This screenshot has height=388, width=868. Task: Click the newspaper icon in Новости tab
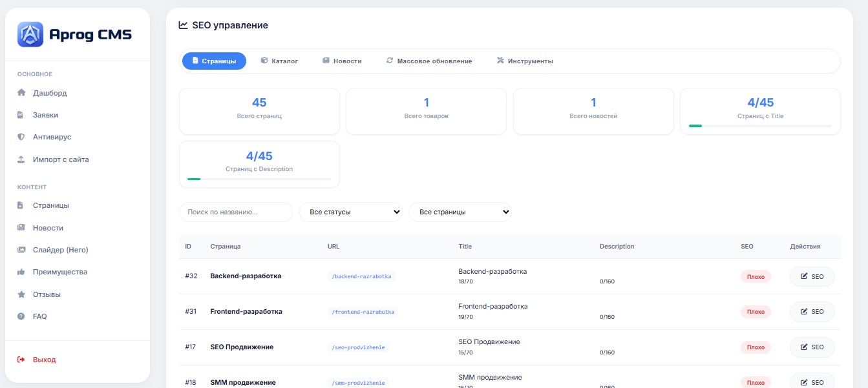(326, 61)
